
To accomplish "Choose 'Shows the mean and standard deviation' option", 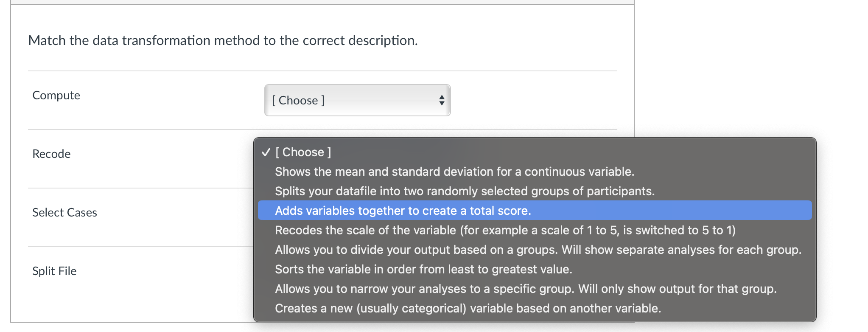I will click(454, 172).
